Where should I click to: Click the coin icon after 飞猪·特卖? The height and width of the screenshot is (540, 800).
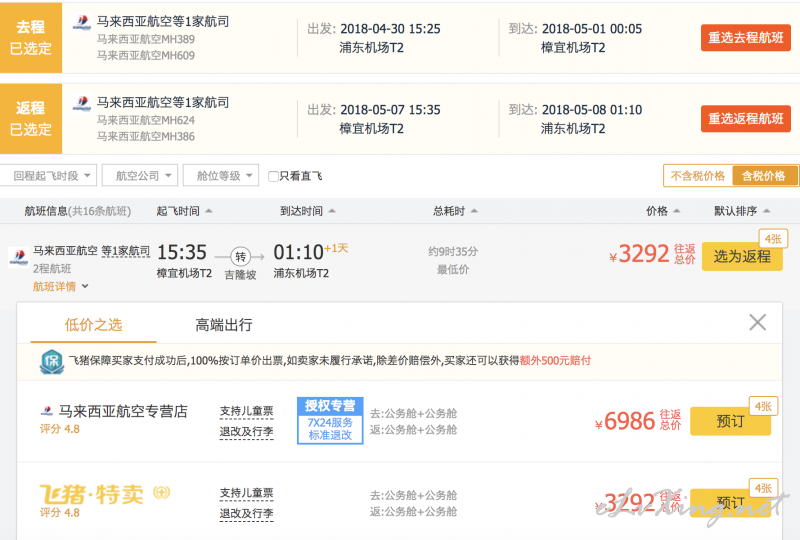(161, 493)
